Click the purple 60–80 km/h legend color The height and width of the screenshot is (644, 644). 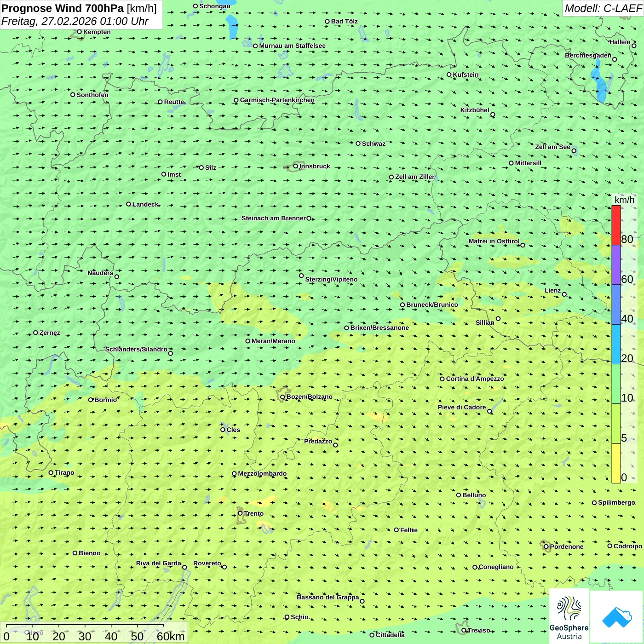[616, 265]
